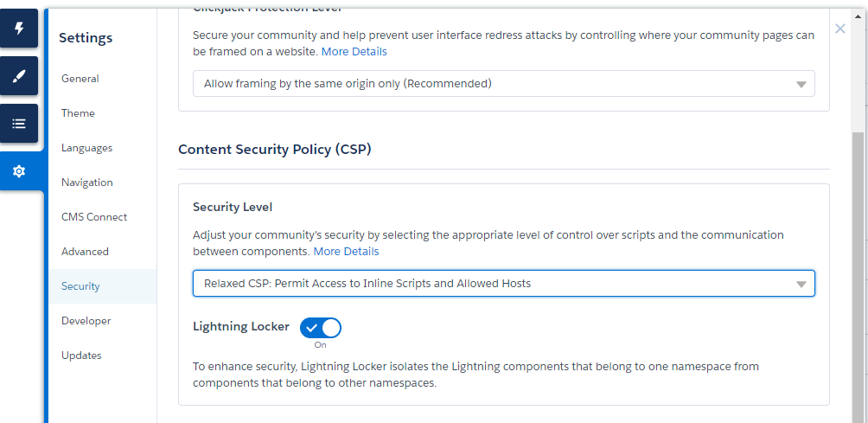Close the Settings panel with X
868x423 pixels.
pyautogui.click(x=839, y=29)
